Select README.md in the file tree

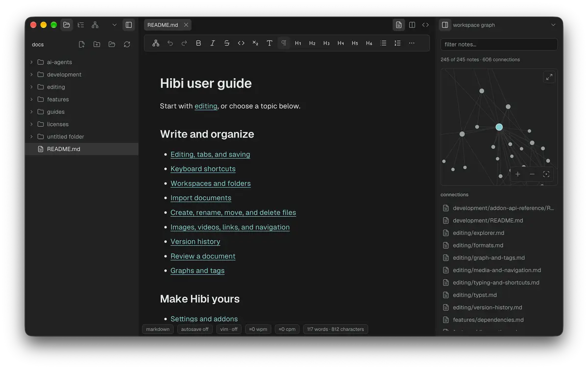click(x=82, y=149)
